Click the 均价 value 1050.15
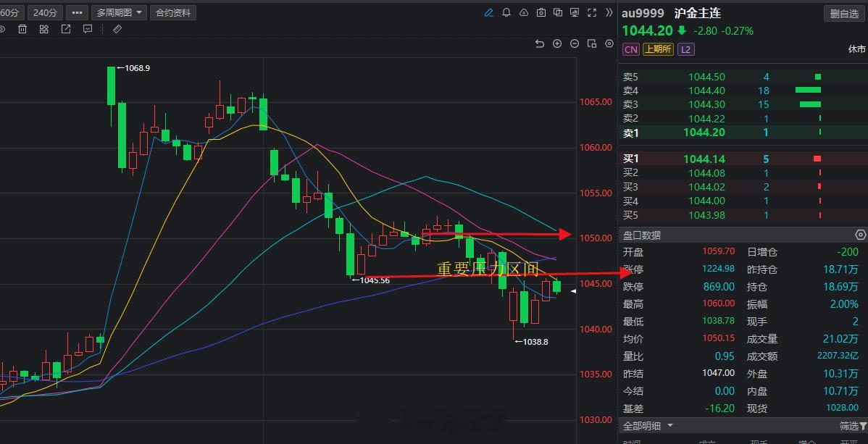Screen dimensions: 868x444 click(719, 338)
